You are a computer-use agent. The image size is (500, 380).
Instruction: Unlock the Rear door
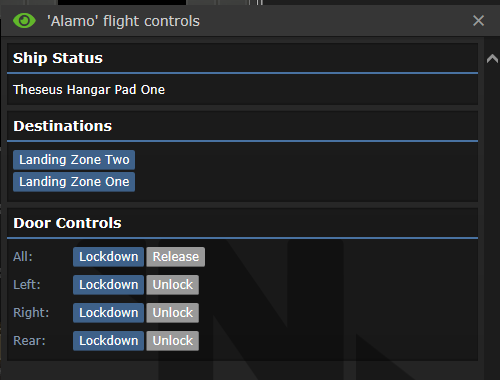click(x=173, y=341)
